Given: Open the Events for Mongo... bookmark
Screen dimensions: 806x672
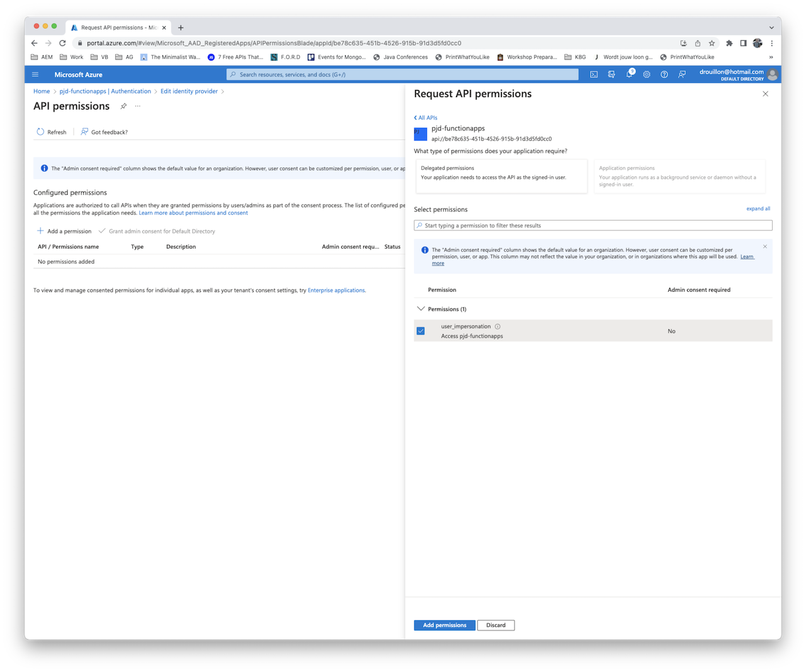Looking at the screenshot, I should point(336,57).
